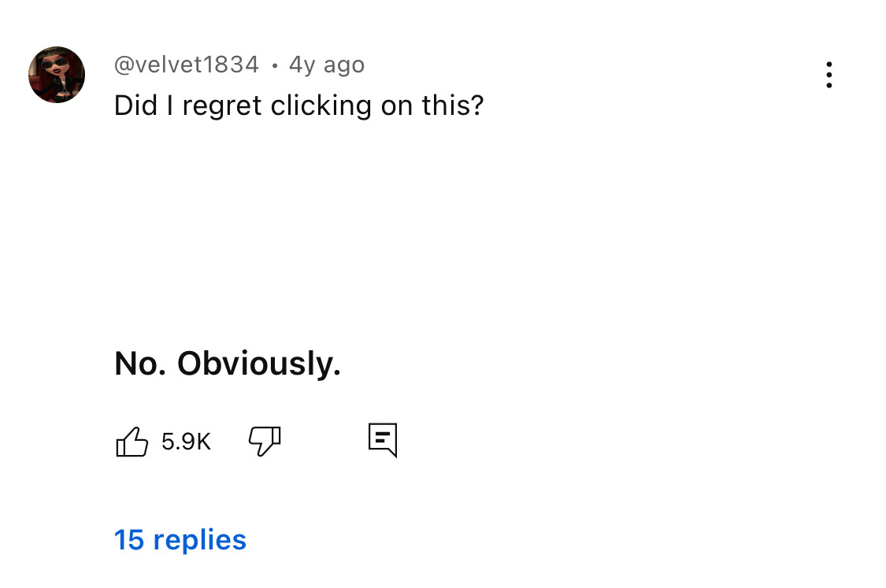The width and height of the screenshot is (886, 588).
Task: Open the three-dot more options menu
Action: pyautogui.click(x=829, y=75)
